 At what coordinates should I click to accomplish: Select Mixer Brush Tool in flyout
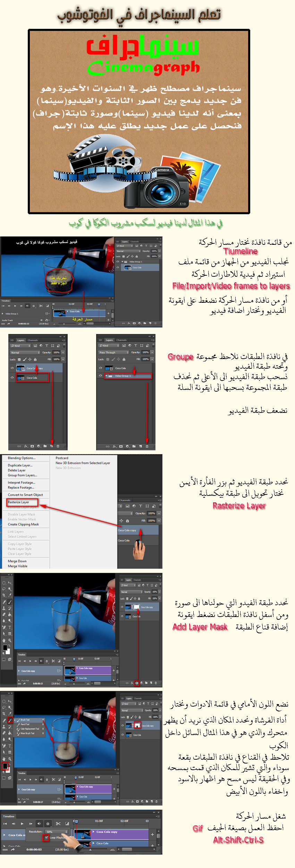click(27, 733)
